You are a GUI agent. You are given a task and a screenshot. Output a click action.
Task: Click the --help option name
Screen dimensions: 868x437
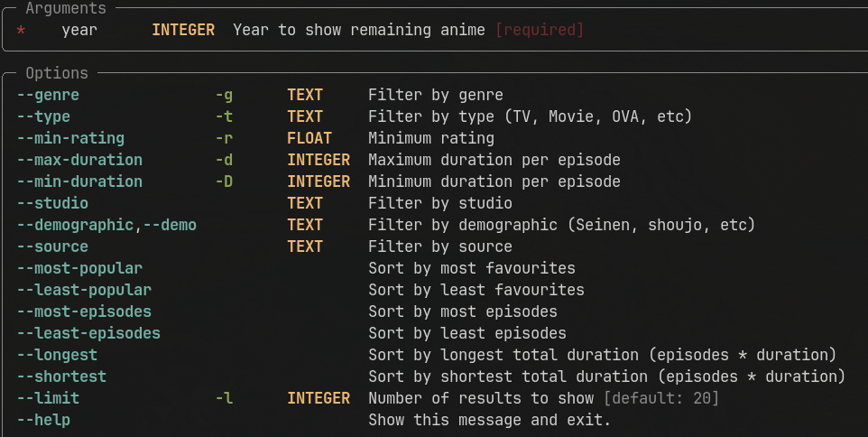(x=43, y=420)
